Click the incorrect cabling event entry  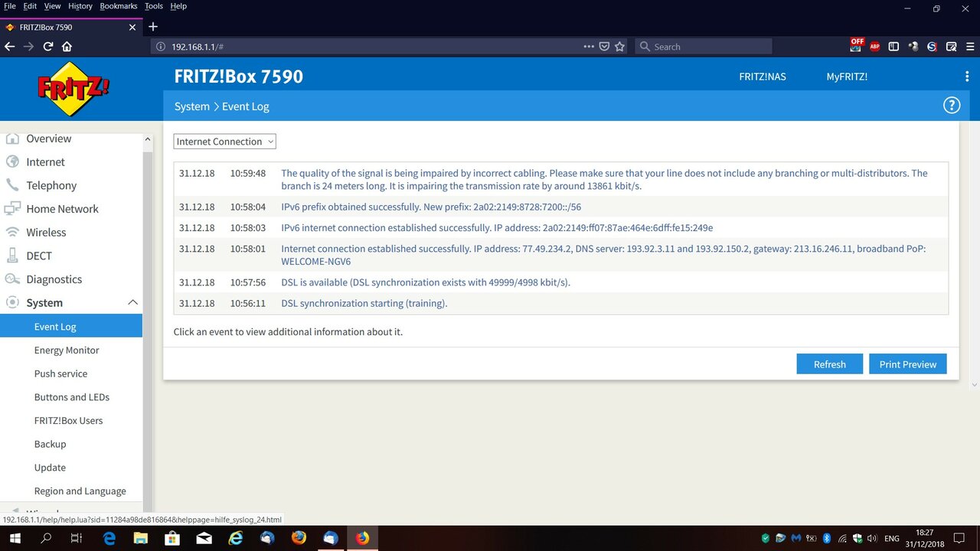pos(561,179)
